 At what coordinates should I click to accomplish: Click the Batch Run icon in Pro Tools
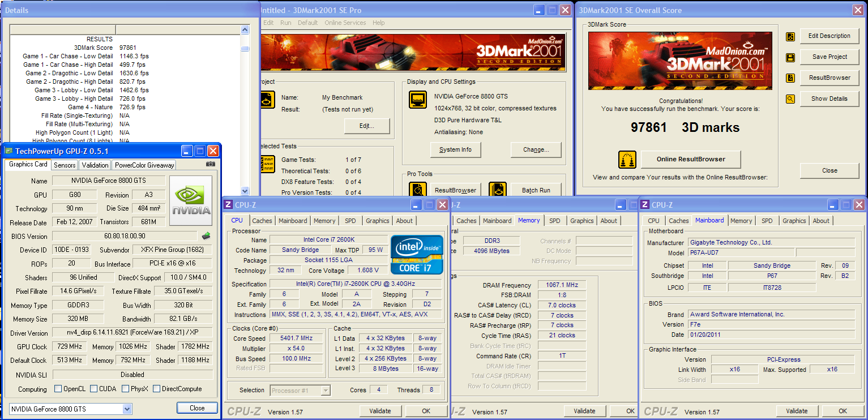coord(497,190)
